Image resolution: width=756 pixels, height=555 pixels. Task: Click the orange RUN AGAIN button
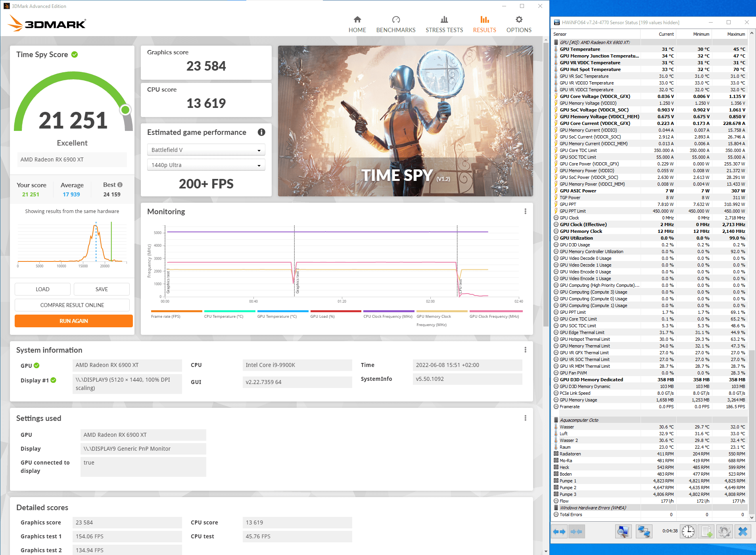(x=74, y=321)
